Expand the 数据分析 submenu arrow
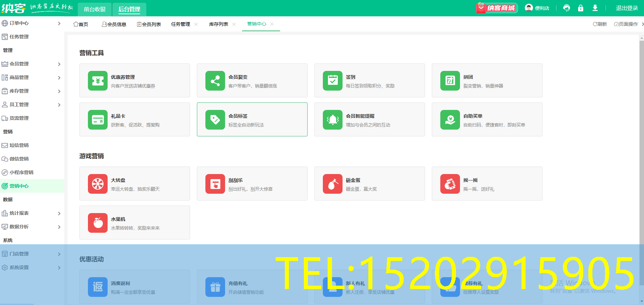Viewport: 644px width, 305px height. (x=59, y=227)
